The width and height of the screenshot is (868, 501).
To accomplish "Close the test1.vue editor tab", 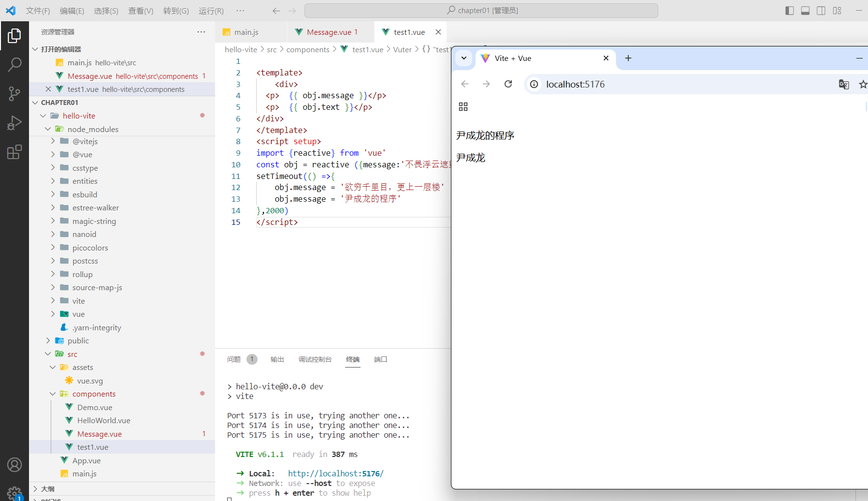I will pyautogui.click(x=438, y=32).
